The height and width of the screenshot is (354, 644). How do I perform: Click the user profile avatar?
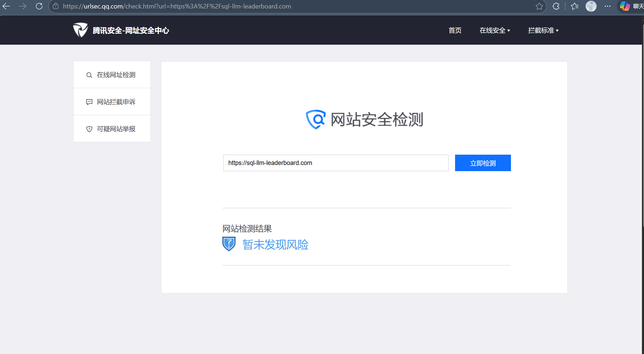pos(591,6)
